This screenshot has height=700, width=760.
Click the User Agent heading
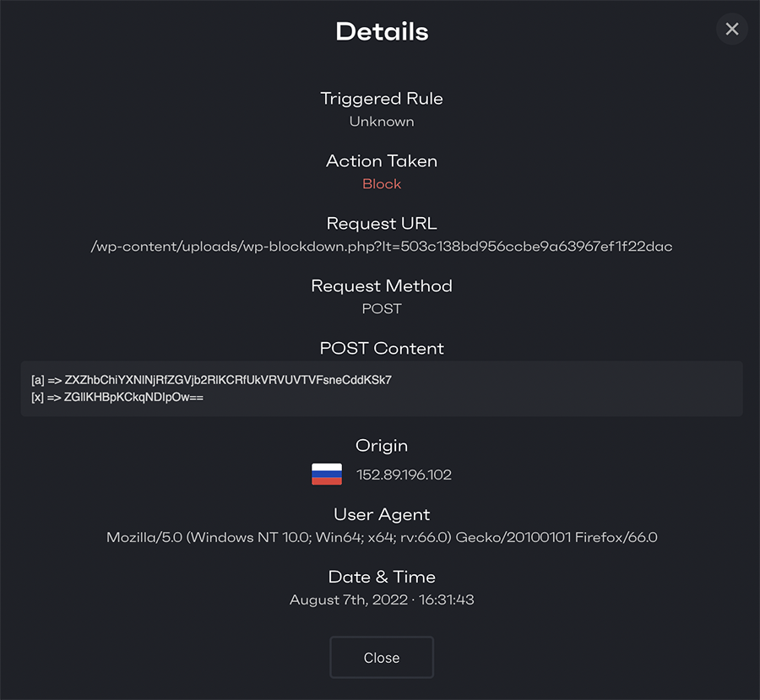[x=382, y=514]
